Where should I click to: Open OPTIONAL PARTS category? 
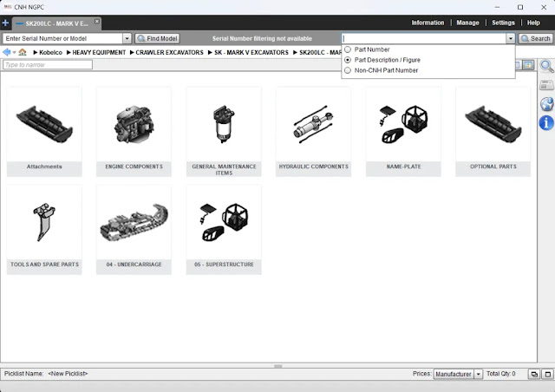click(x=493, y=132)
